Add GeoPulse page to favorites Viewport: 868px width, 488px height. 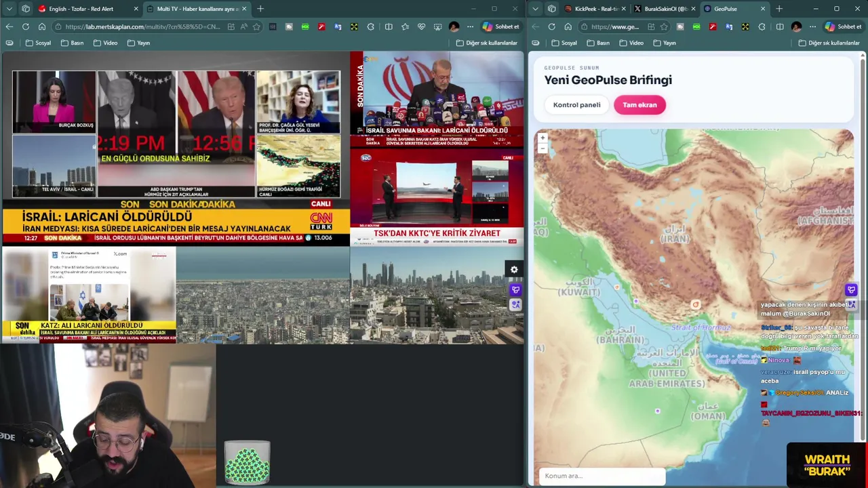664,26
